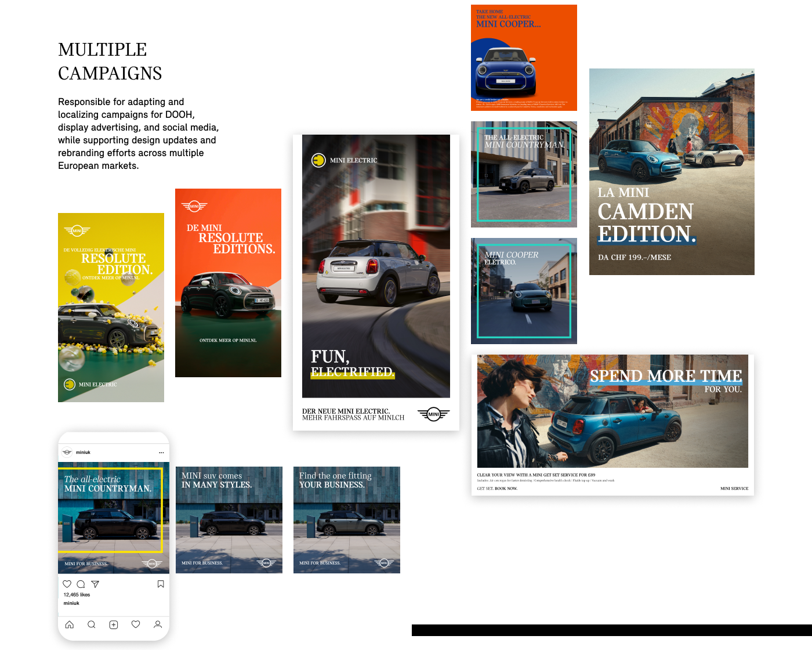Click the Multiple Campaigns heading

point(110,62)
